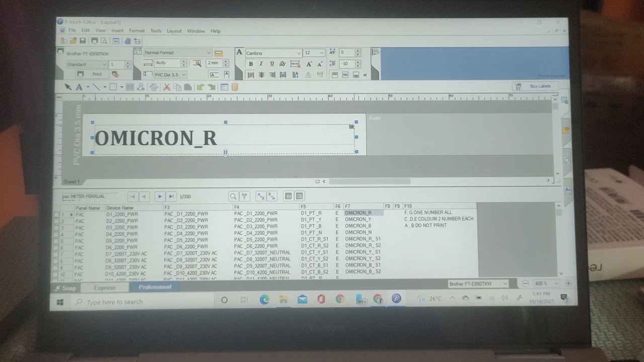Screen dimensions: 644x362
Task: Go to last database record
Action: [171, 197]
